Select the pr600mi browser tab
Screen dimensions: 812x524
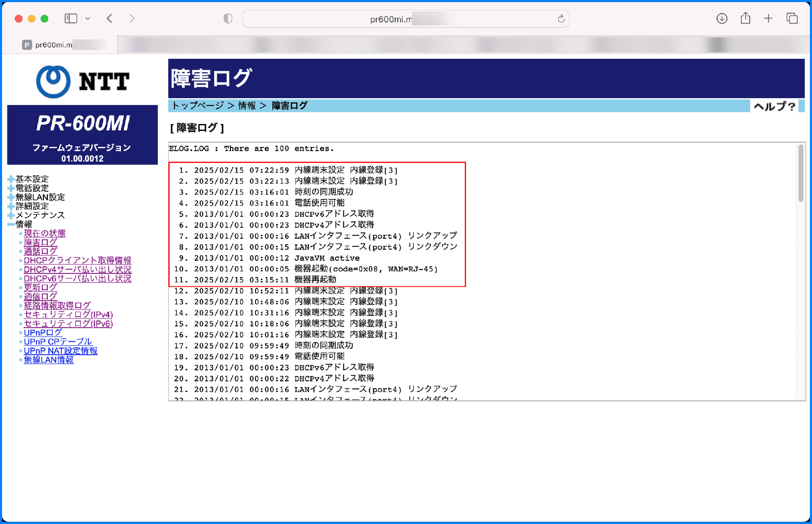60,45
